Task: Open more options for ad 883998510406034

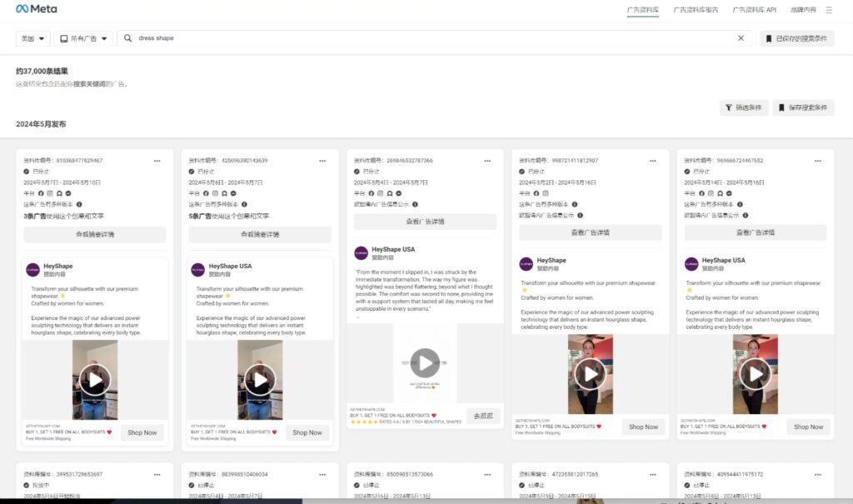Action: (x=322, y=475)
